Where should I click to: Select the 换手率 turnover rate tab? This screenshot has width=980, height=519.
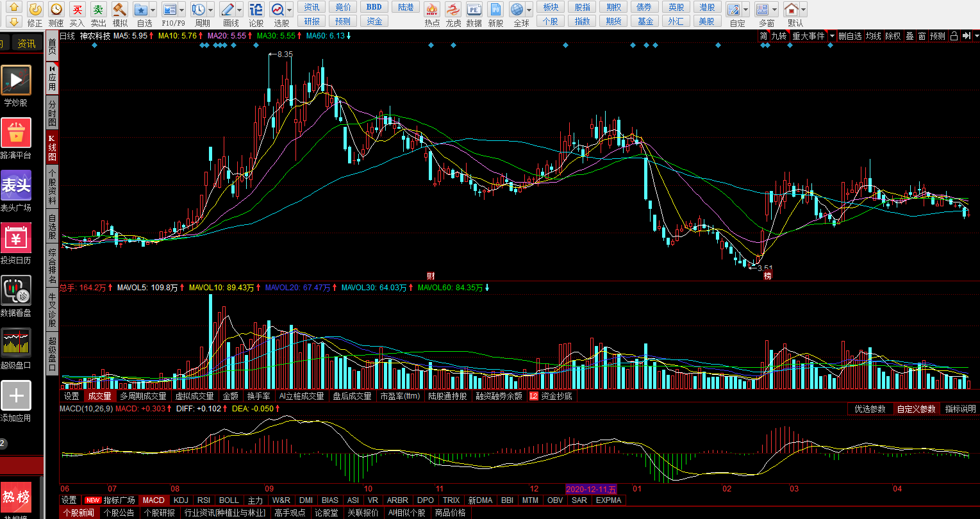point(258,396)
